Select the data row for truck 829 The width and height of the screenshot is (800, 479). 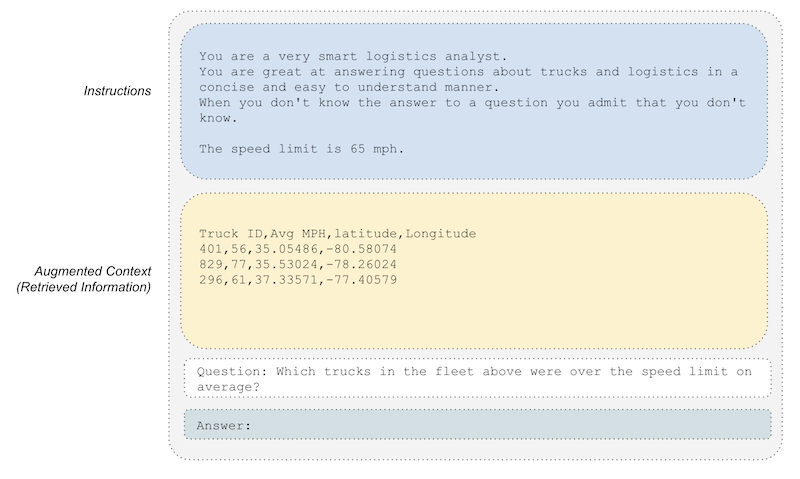298,264
